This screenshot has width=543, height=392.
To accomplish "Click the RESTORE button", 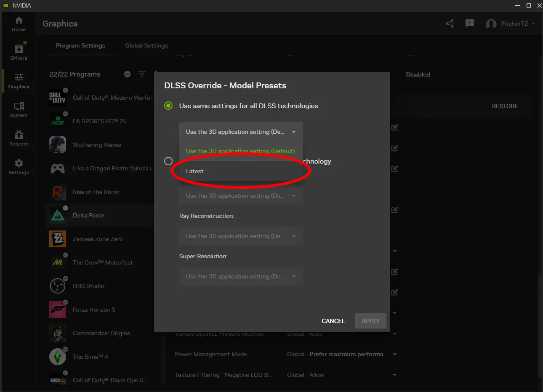I will point(505,106).
